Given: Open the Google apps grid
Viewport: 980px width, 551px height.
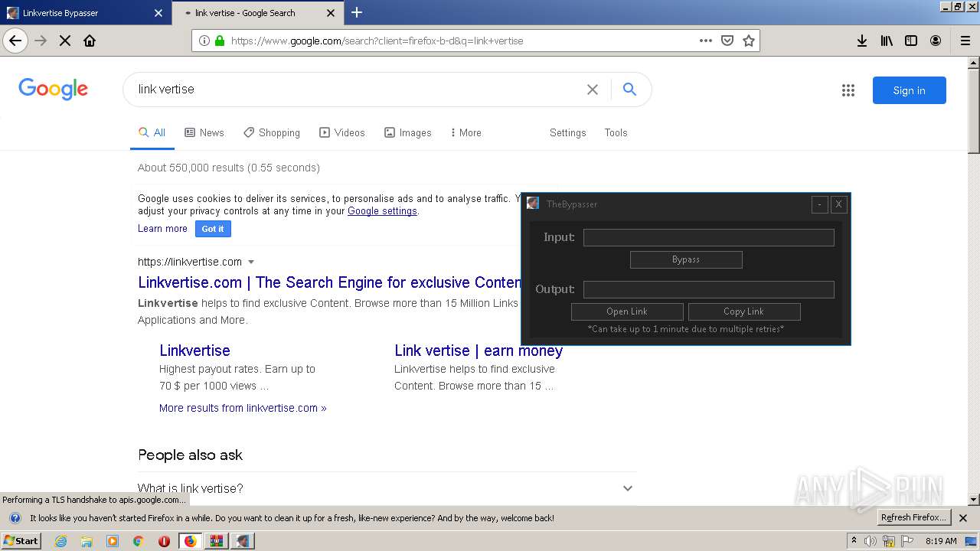Looking at the screenshot, I should (848, 90).
